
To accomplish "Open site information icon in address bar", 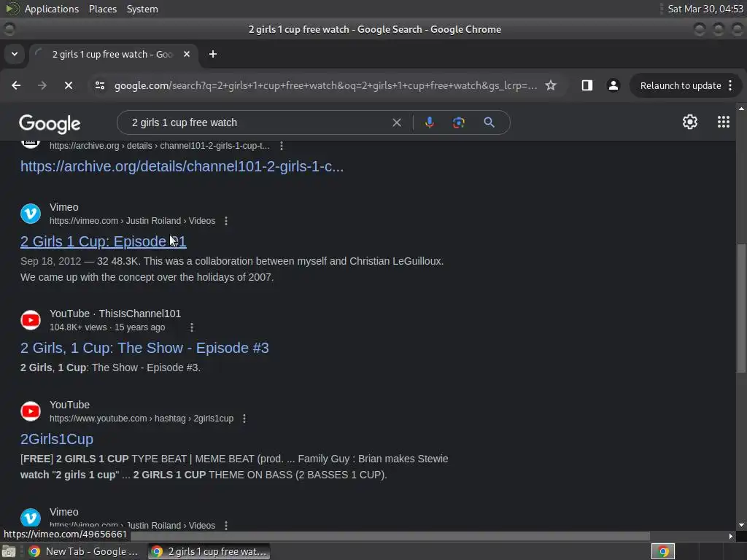I will (99, 85).
